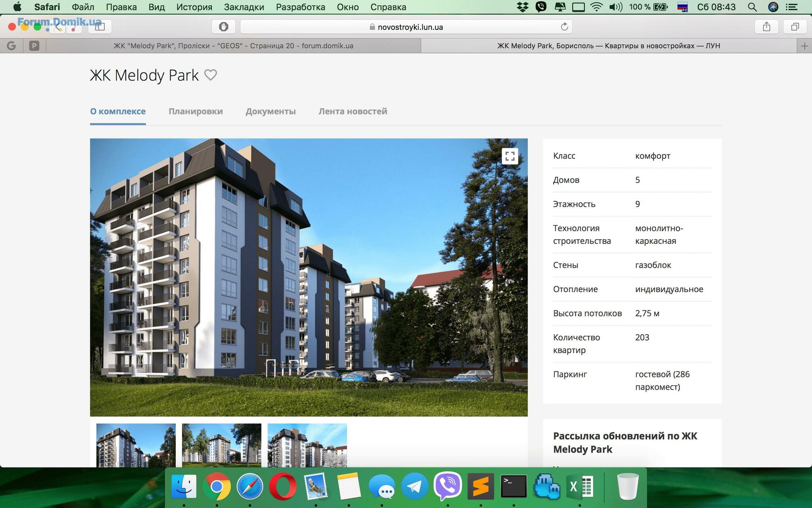
Task: Go to Лента новостей tab
Action: (352, 112)
